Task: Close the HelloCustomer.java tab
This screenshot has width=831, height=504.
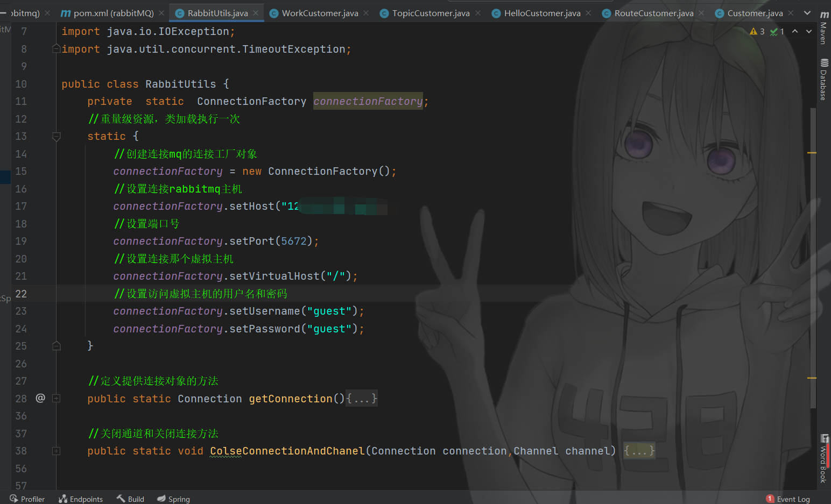Action: (588, 13)
